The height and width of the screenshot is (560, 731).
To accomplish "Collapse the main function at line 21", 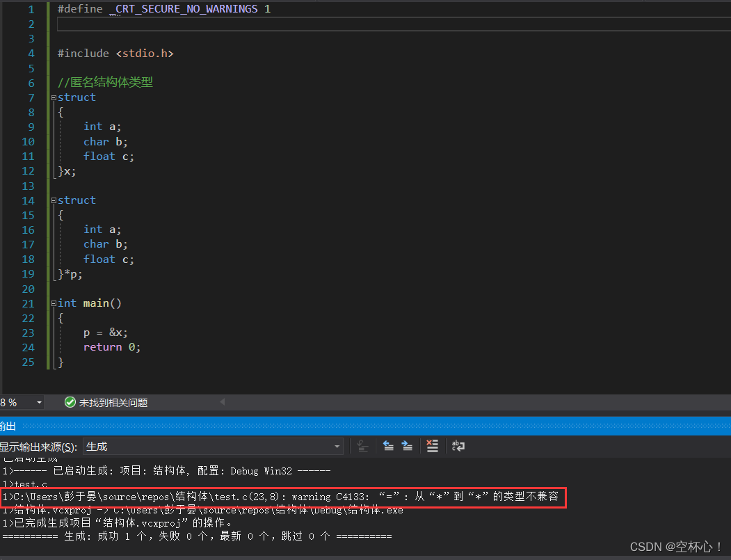I will point(52,303).
